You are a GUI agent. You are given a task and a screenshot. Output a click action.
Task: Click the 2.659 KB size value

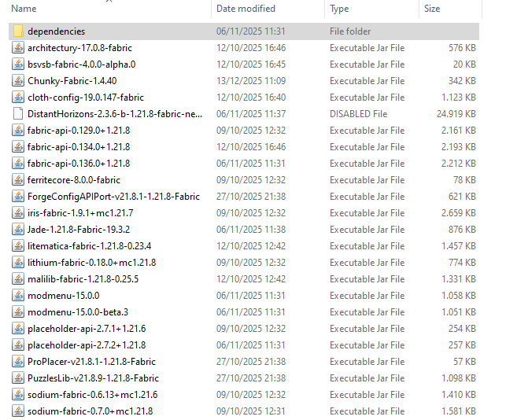point(459,213)
